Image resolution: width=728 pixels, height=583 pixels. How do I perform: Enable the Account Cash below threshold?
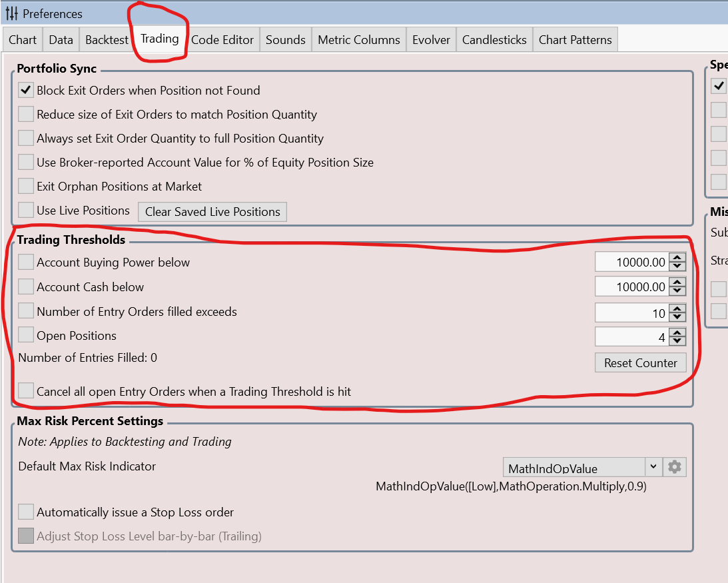26,287
